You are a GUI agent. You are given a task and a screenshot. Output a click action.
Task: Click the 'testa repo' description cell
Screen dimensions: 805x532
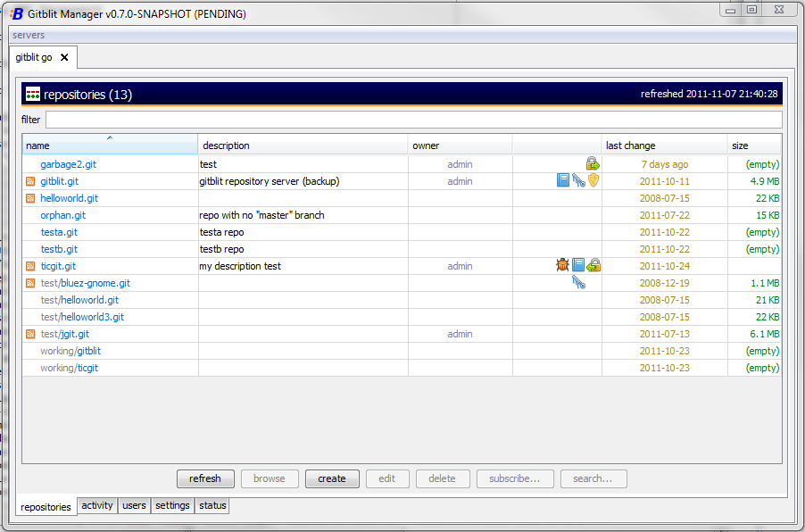303,232
